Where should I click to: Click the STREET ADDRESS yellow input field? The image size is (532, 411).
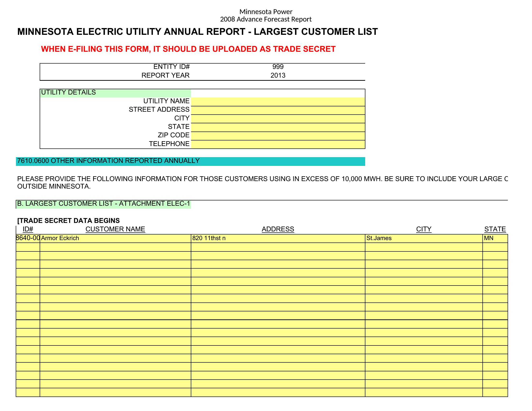click(278, 110)
